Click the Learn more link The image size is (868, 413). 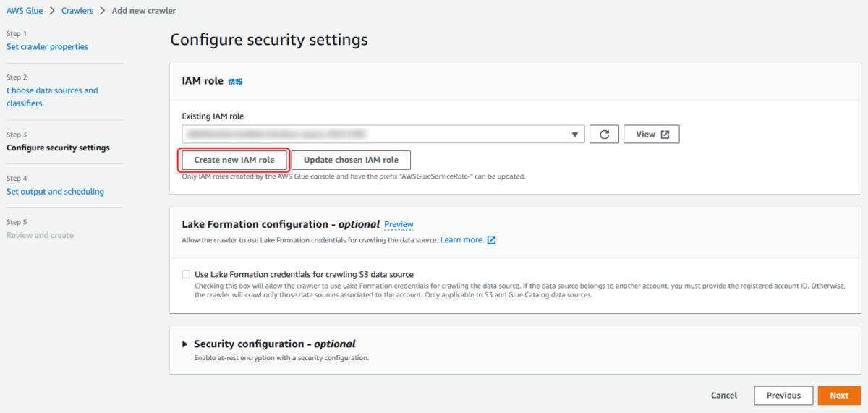click(x=462, y=240)
